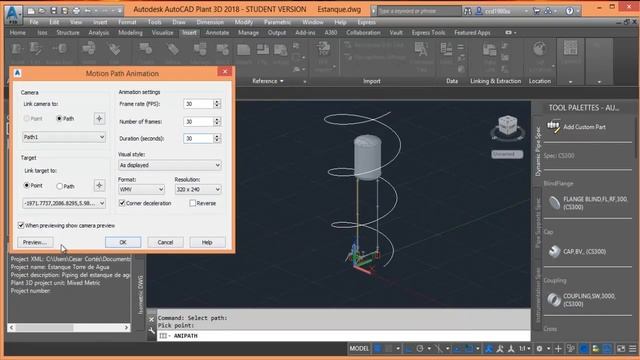Open the Visual style As displayed dropdown
The width and height of the screenshot is (640, 360).
[x=170, y=165]
